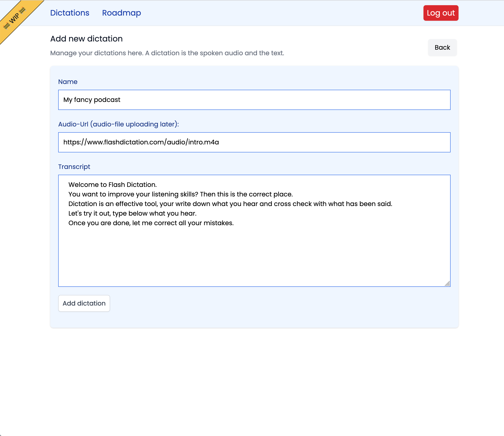Select the flashdictation.com audio URL text
The height and width of the screenshot is (436, 504).
[x=141, y=142]
